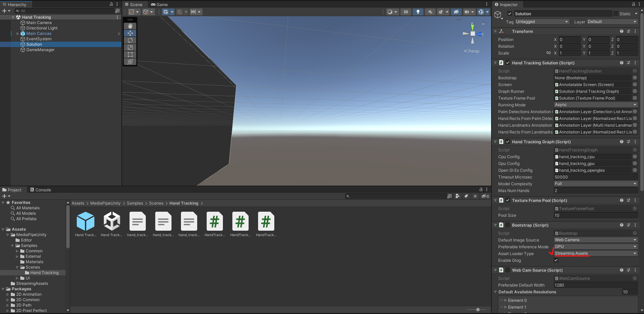Open the StreamingAssets folder in Project tree

[x=32, y=284]
